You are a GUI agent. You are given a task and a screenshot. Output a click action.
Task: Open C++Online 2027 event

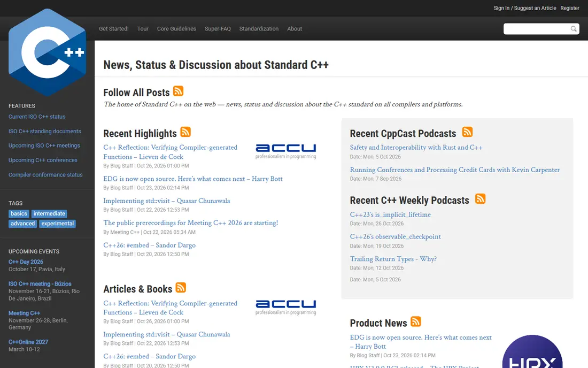(x=28, y=342)
